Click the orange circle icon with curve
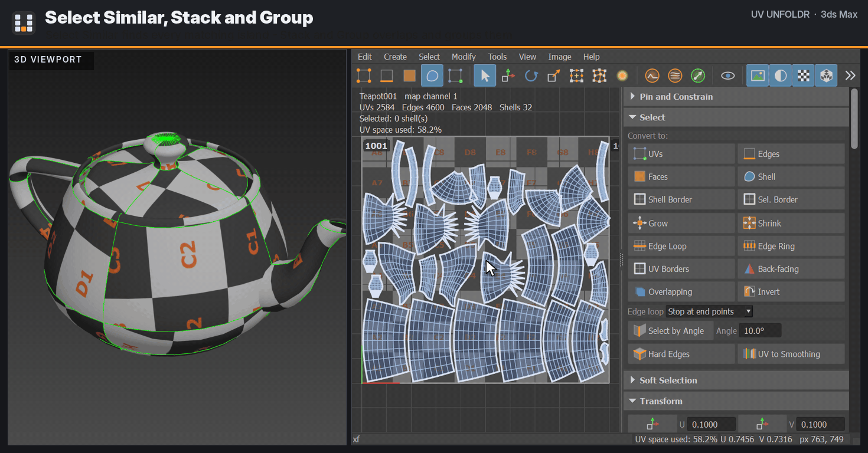This screenshot has width=868, height=453. pos(652,75)
